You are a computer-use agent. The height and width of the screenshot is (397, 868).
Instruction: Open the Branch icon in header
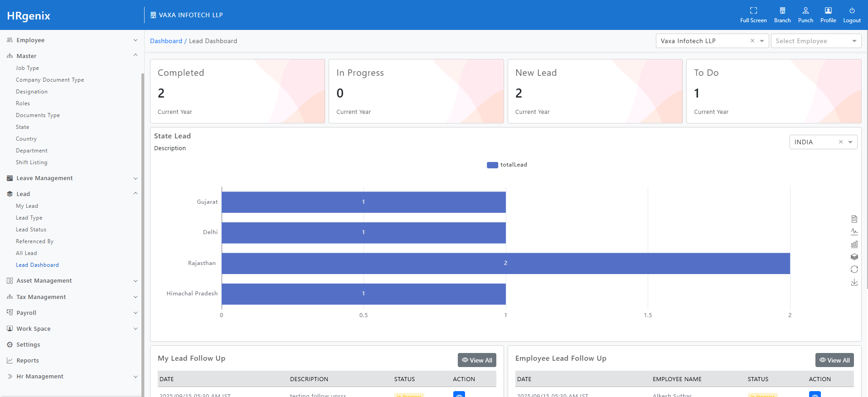[782, 10]
